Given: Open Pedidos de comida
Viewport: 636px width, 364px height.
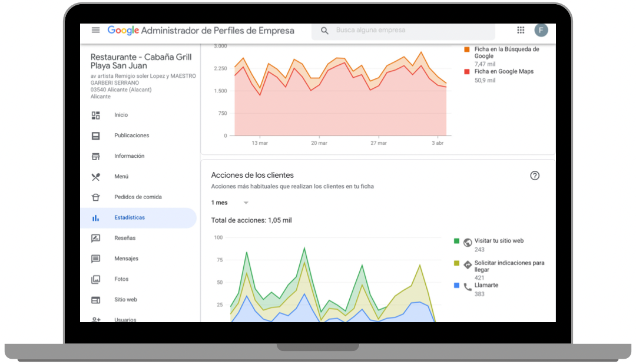Looking at the screenshot, I should tap(138, 197).
